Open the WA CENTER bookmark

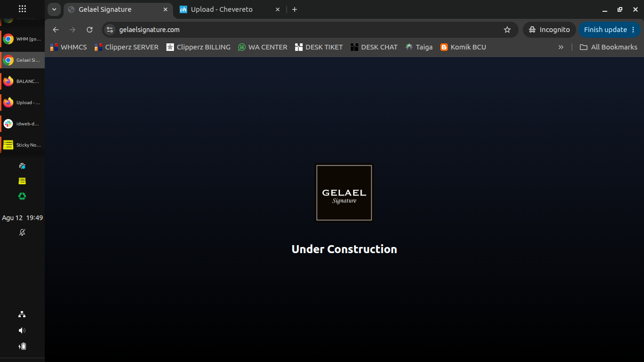click(263, 47)
